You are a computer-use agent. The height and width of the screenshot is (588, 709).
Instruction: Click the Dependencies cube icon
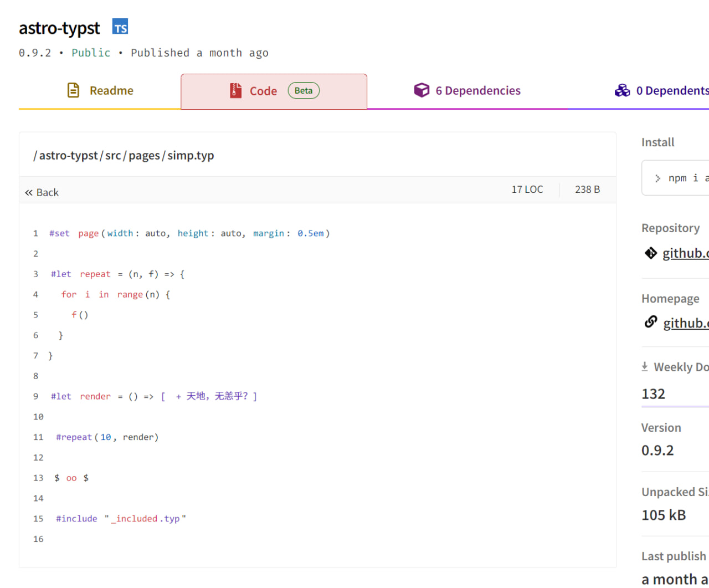point(422,90)
